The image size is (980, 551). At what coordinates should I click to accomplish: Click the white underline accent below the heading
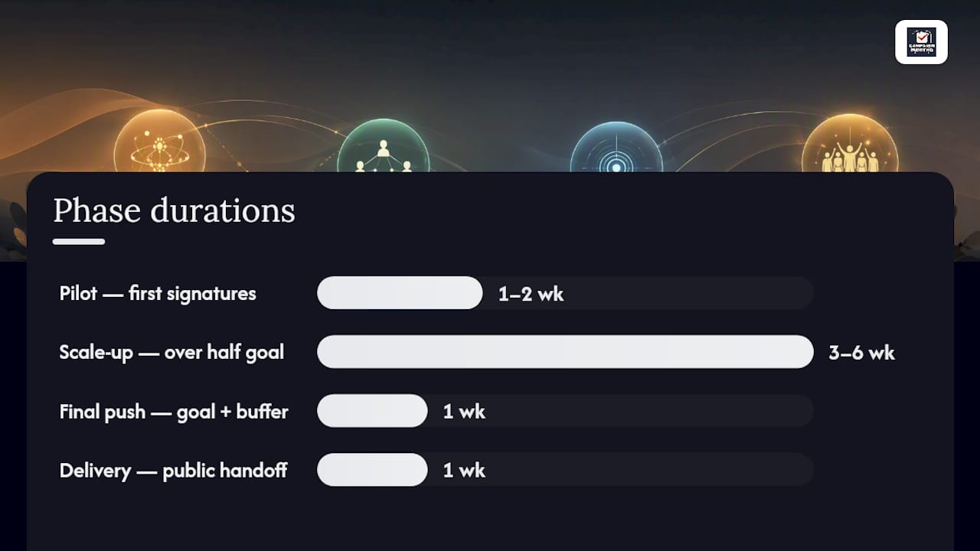(x=79, y=242)
